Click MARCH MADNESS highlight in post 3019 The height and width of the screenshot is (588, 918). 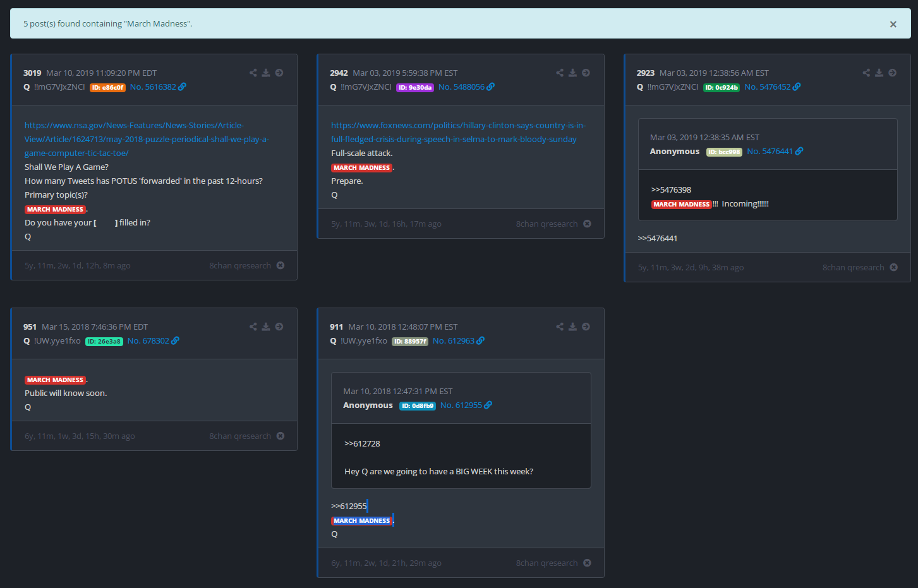pyautogui.click(x=55, y=210)
